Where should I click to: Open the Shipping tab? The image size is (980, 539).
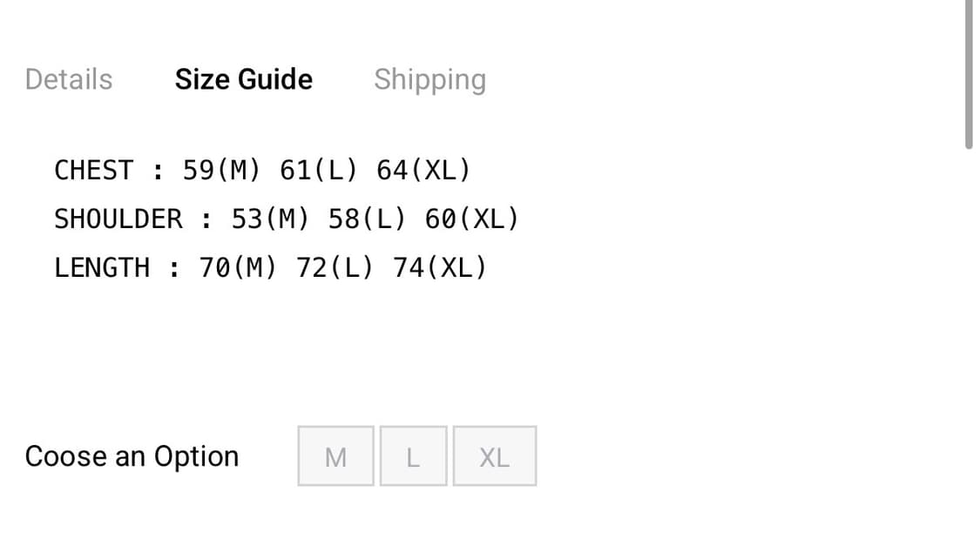429,79
